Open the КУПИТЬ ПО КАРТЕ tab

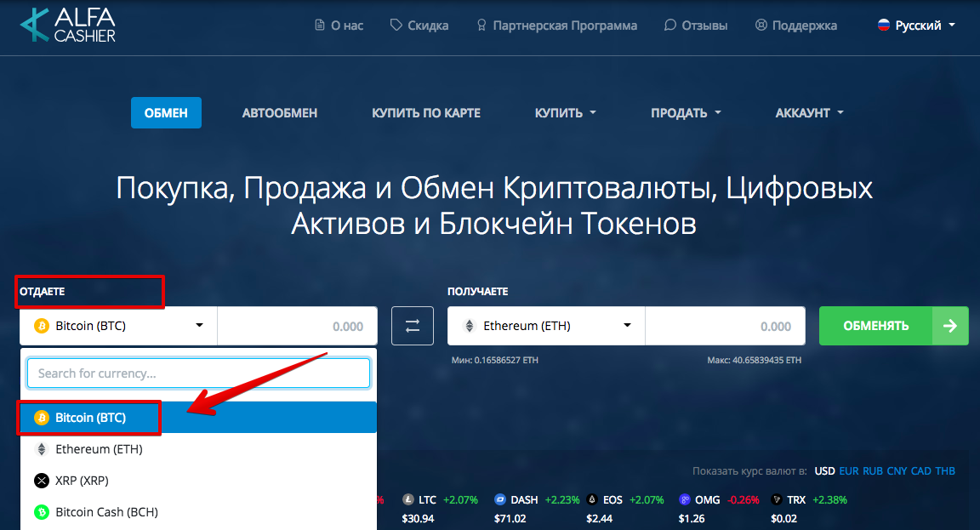tap(426, 113)
